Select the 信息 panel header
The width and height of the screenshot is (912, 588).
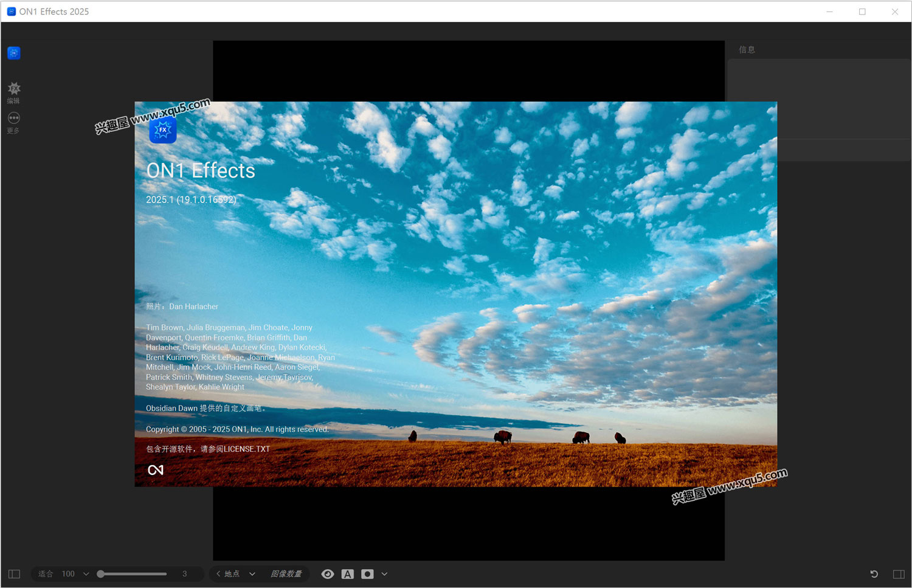pos(747,50)
